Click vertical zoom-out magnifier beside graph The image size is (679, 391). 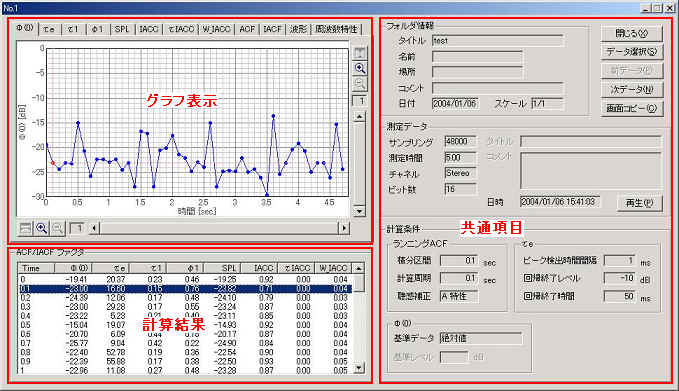[x=360, y=84]
